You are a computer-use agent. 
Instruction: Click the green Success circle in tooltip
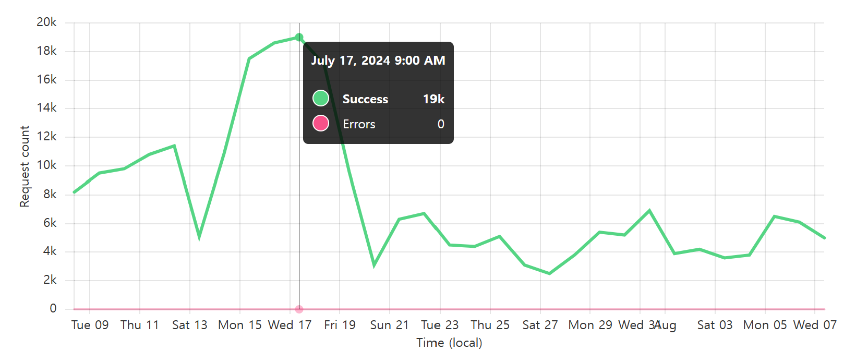coord(321,98)
